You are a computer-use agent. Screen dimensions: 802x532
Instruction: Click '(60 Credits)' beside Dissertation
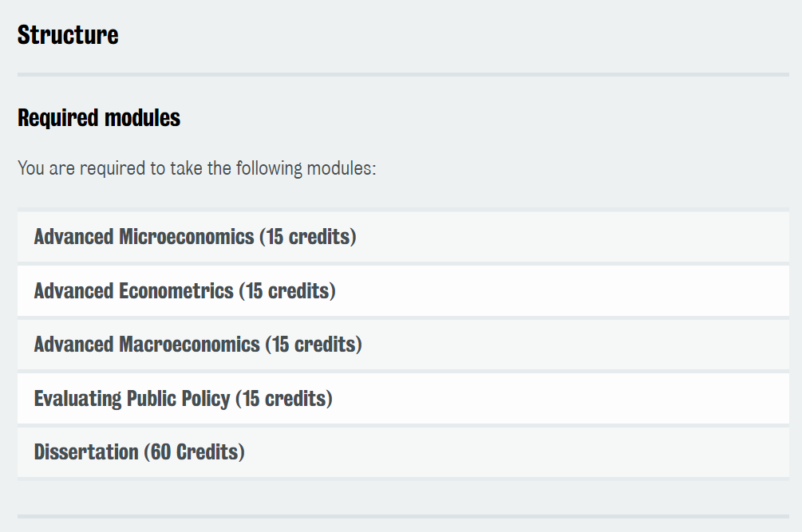click(195, 453)
